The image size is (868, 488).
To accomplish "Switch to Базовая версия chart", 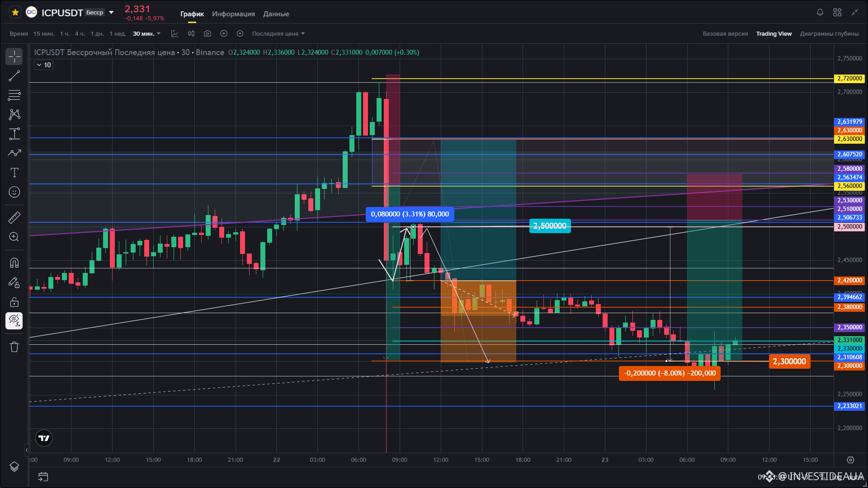I will click(x=725, y=34).
